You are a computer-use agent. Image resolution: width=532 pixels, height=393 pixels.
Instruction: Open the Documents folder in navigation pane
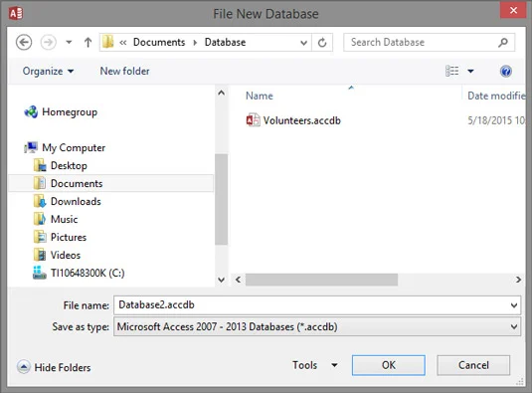pos(77,184)
